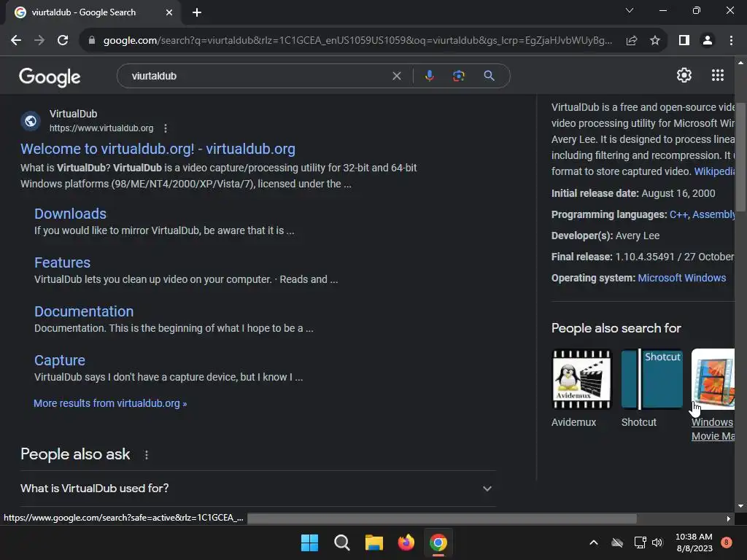Click the page vertical scrollbar thumb
Screen dimensions: 747x560
click(x=740, y=156)
